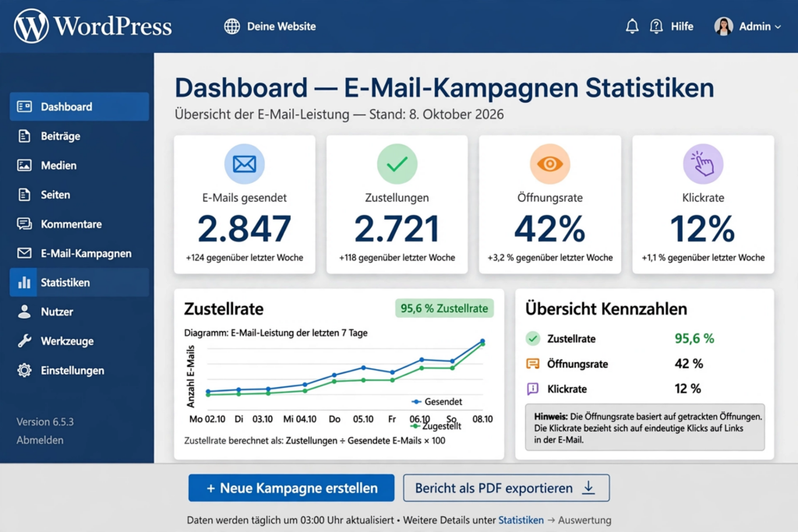Screen dimensions: 798x532
Task: Click the last data point at 08.10 in chart
Action: pos(482,341)
